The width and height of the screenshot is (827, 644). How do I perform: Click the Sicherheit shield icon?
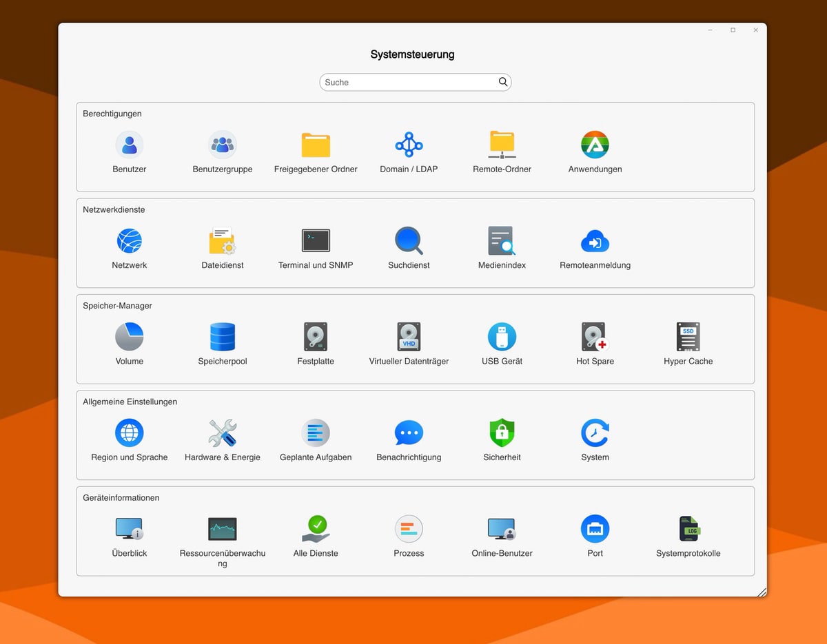[502, 433]
